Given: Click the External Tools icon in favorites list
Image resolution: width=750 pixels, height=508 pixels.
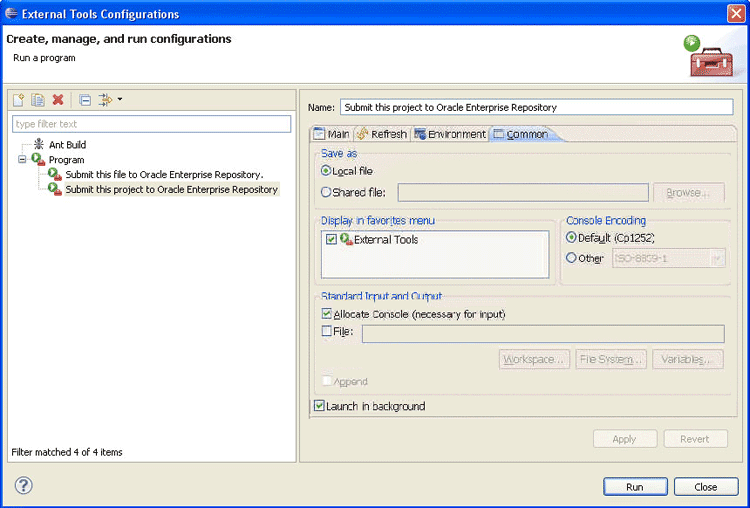Looking at the screenshot, I should (x=346, y=239).
